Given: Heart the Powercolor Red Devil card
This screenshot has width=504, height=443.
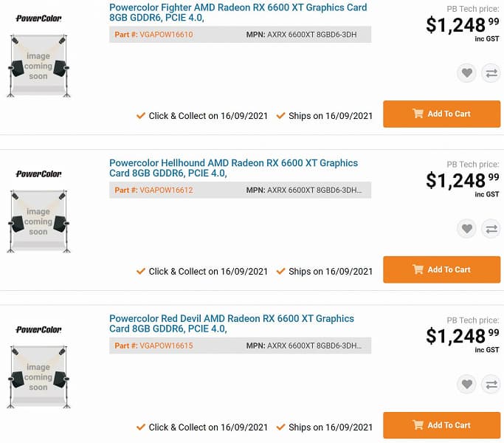Looking at the screenshot, I should (466, 385).
